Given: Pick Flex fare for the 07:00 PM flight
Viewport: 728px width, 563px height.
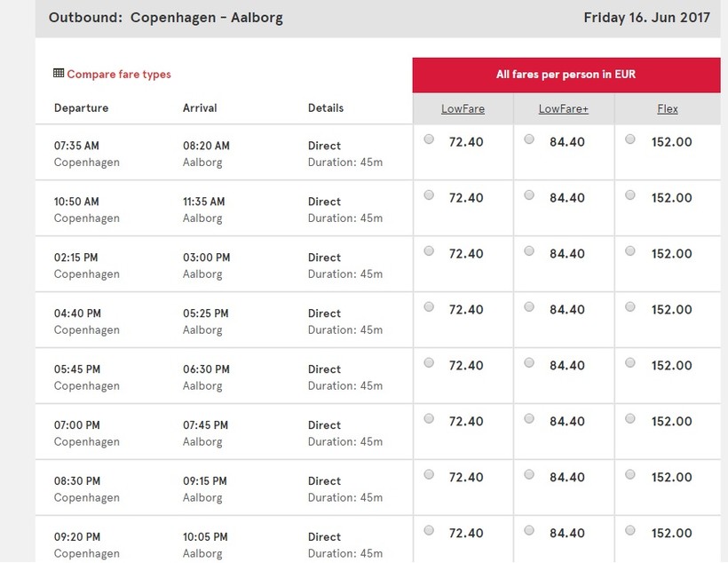Looking at the screenshot, I should coord(630,419).
